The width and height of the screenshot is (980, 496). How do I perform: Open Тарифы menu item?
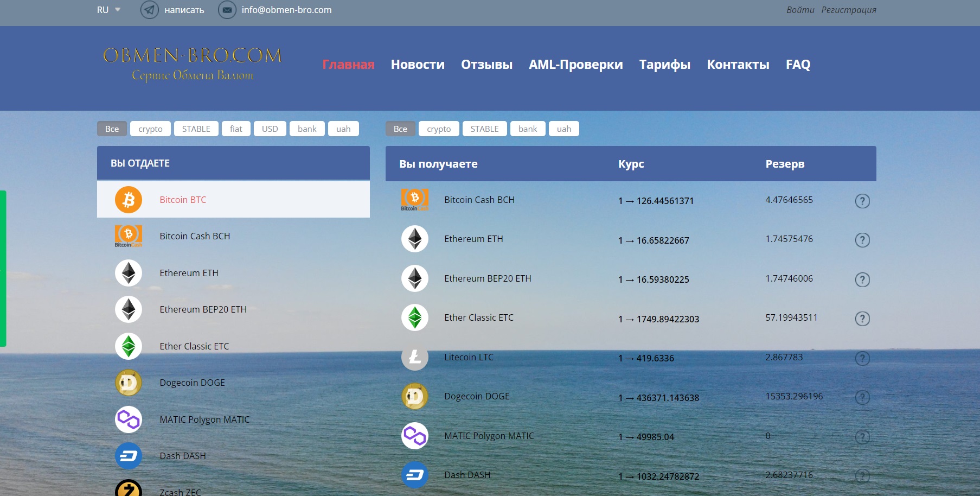click(x=665, y=65)
